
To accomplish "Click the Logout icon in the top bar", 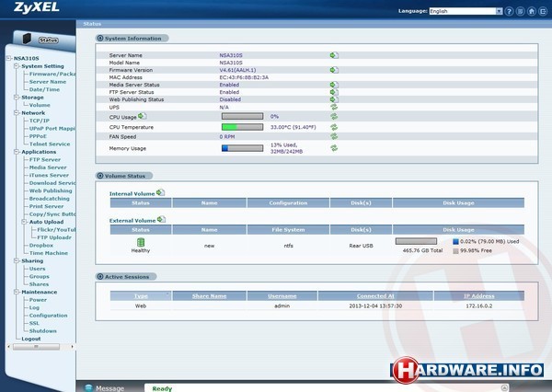I will tap(543, 11).
